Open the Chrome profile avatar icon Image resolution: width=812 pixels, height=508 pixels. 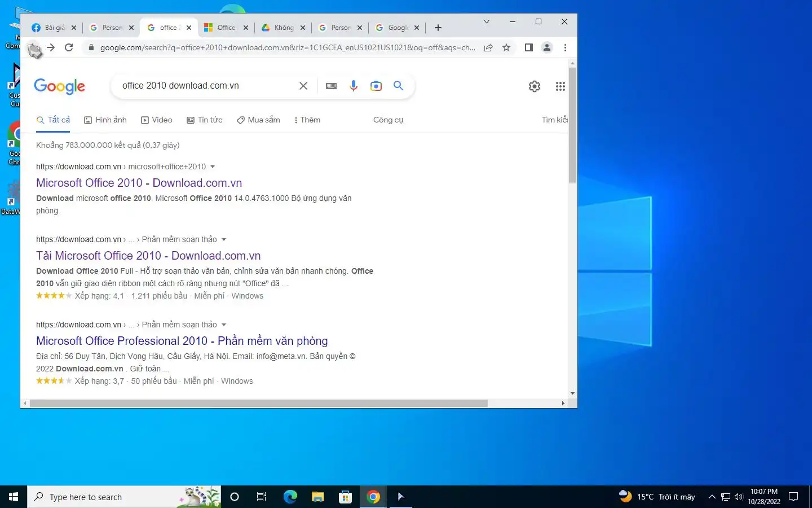click(546, 47)
